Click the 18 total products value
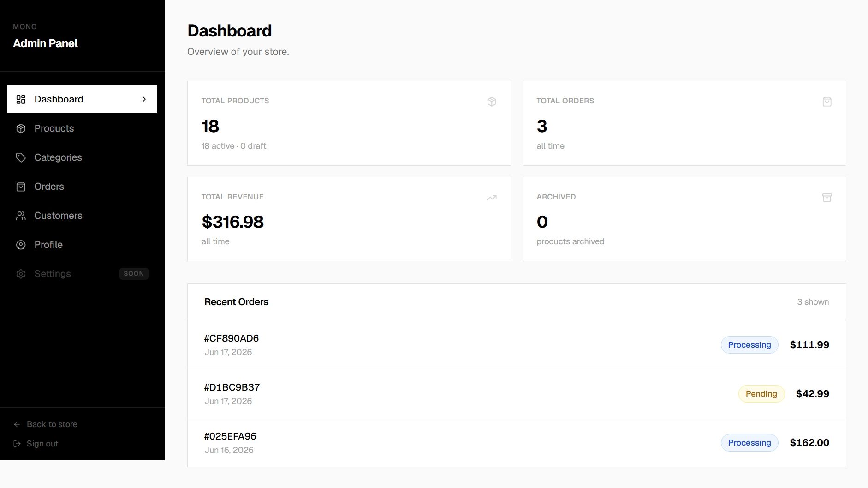Screen dimensions: 868x488 (210, 127)
